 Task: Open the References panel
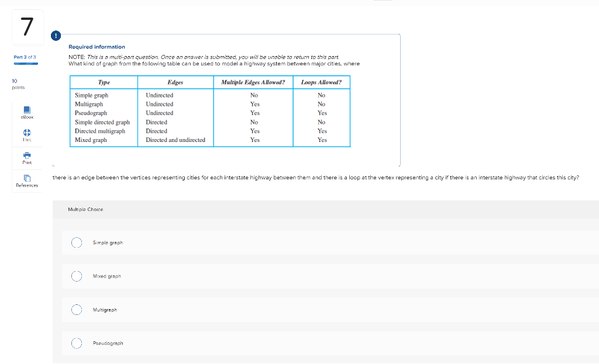(27, 181)
